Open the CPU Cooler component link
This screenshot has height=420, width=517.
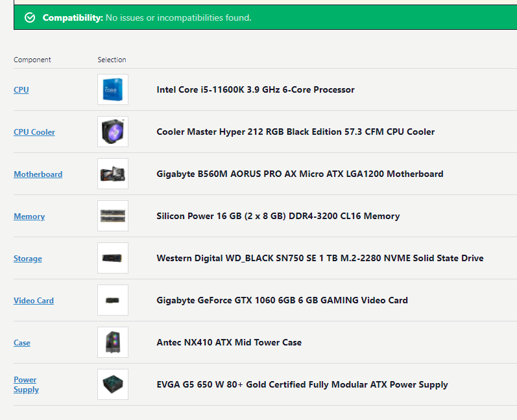(x=34, y=132)
